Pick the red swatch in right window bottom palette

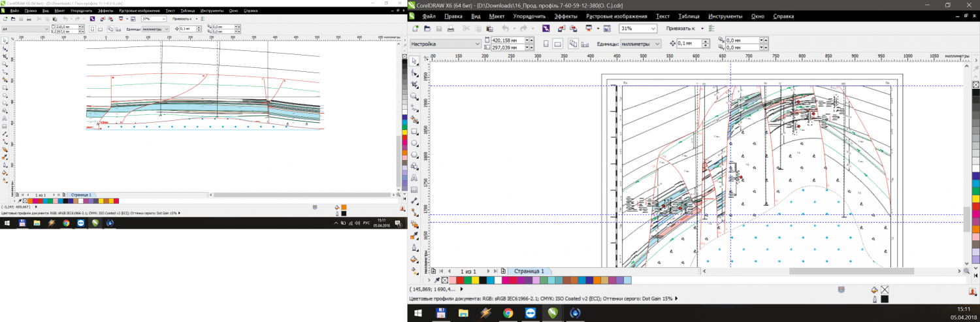point(461,280)
